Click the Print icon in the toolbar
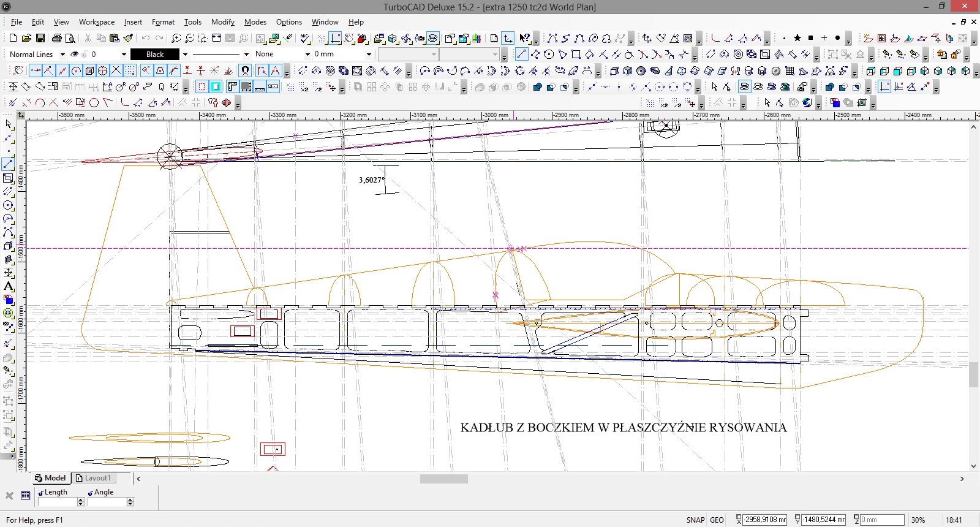The height and width of the screenshot is (527, 980). pos(57,38)
